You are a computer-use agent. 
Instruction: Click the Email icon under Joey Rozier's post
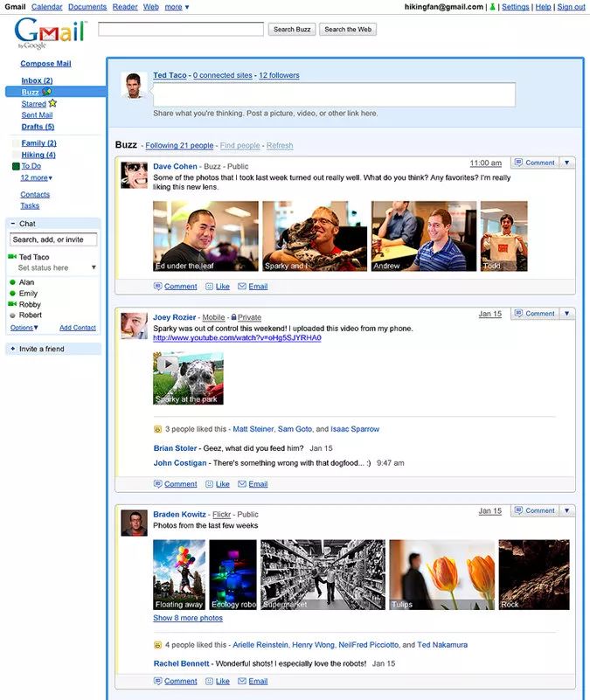242,484
